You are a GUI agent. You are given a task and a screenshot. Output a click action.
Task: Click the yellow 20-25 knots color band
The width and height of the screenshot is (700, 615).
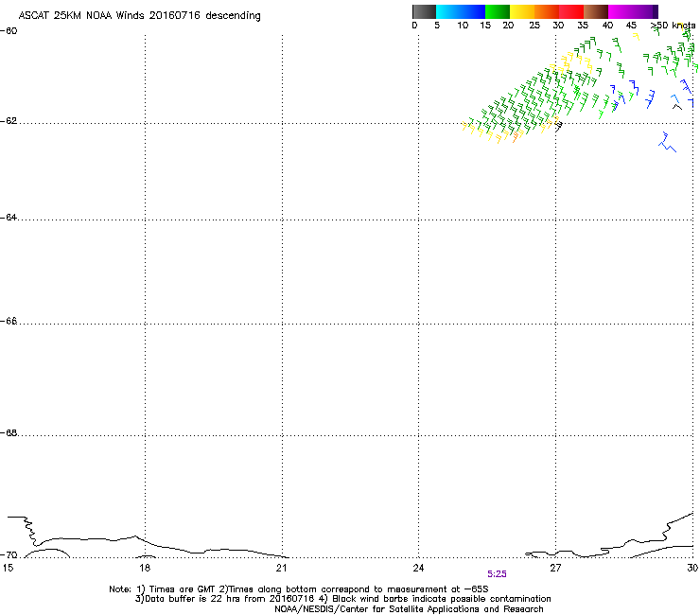tap(522, 11)
